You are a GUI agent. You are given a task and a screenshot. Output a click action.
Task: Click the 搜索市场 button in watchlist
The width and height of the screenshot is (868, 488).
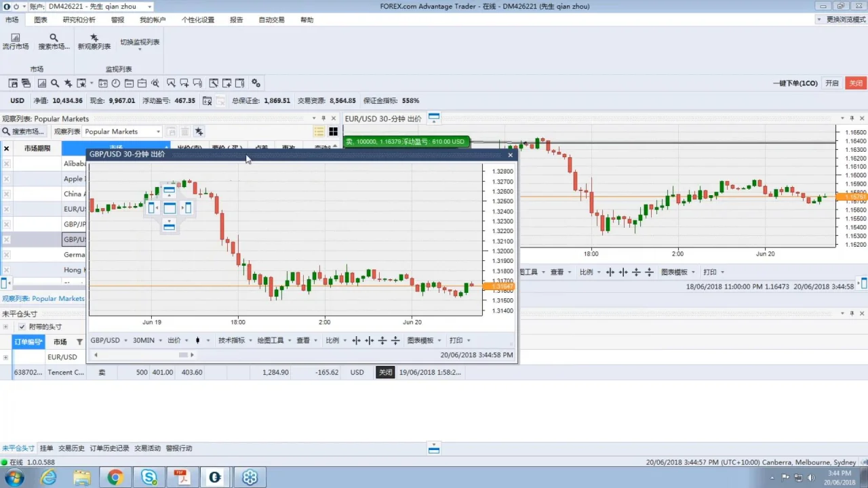pyautogui.click(x=24, y=131)
